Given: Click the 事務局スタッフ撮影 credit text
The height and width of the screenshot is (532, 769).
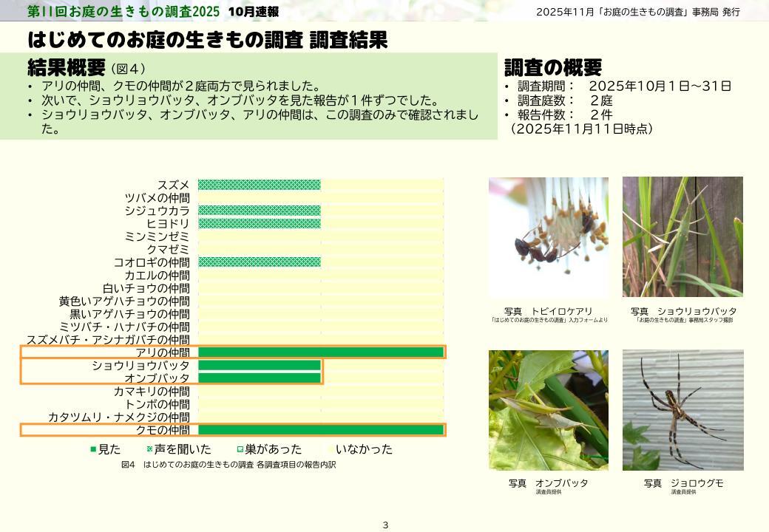Looking at the screenshot, I should [684, 321].
